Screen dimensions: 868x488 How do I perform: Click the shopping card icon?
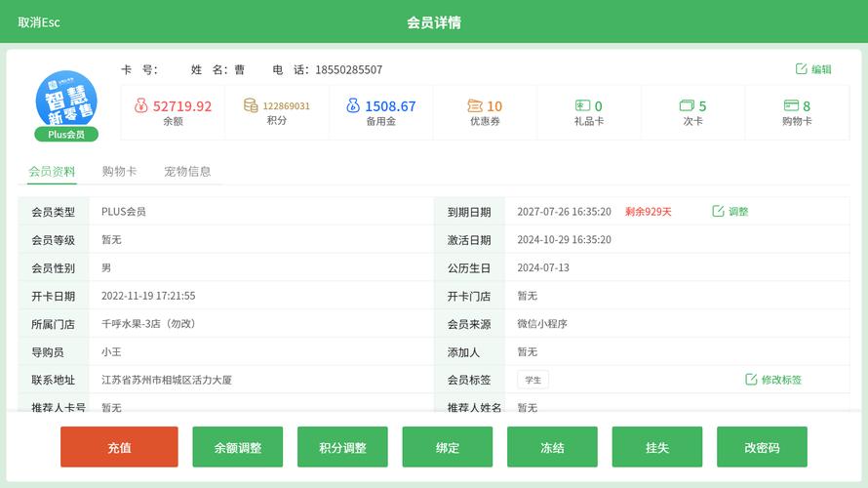point(791,106)
